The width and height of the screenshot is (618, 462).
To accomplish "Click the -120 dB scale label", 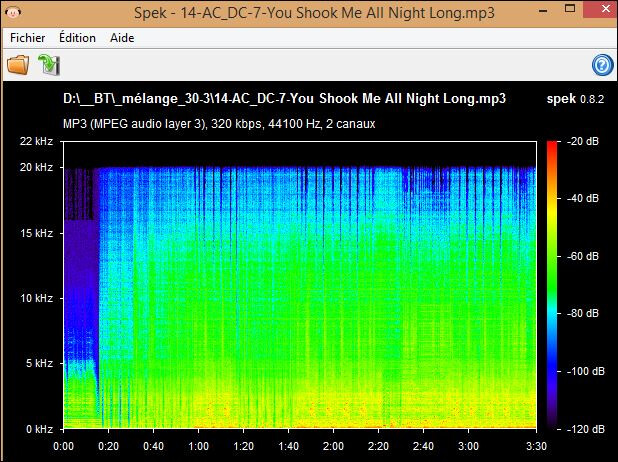I will click(585, 429).
